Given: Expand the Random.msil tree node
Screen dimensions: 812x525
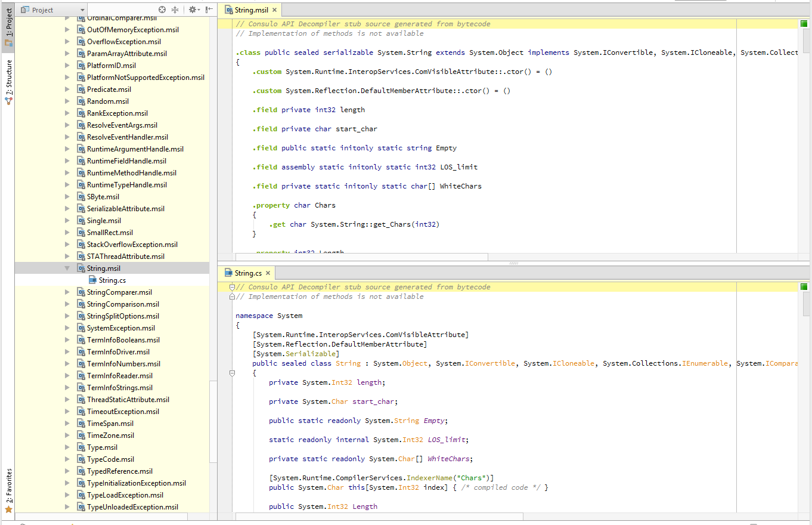Looking at the screenshot, I should (67, 101).
